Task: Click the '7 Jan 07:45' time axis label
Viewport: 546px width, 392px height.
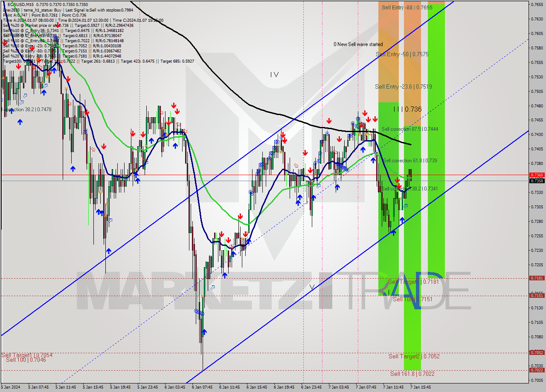Action: pos(366,387)
